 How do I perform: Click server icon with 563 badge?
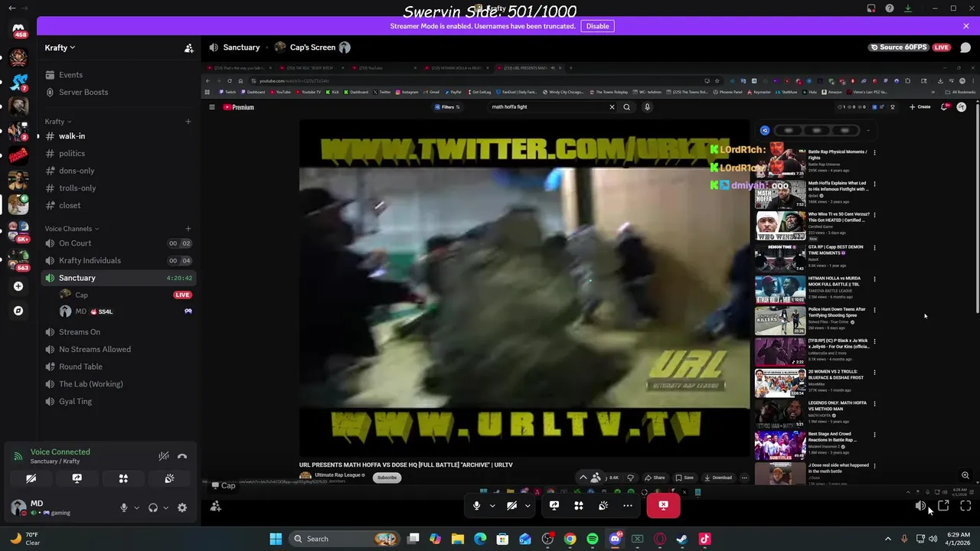click(x=18, y=261)
